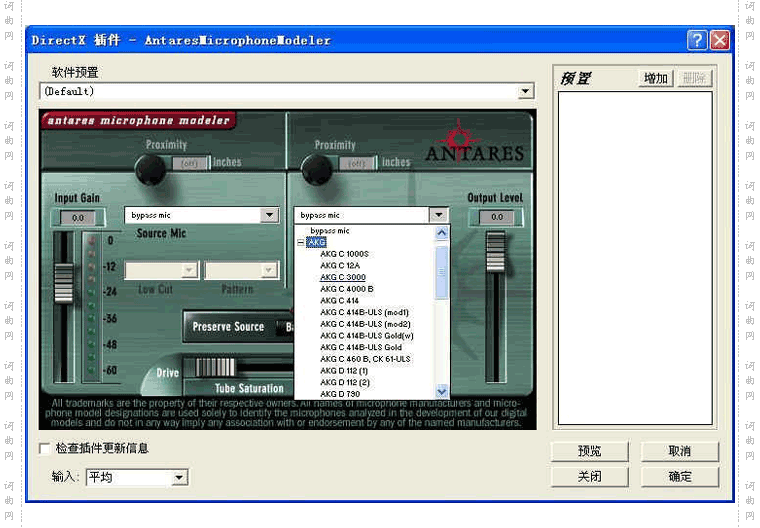Click the 关闭 button
760x528 pixels.
[x=589, y=477]
